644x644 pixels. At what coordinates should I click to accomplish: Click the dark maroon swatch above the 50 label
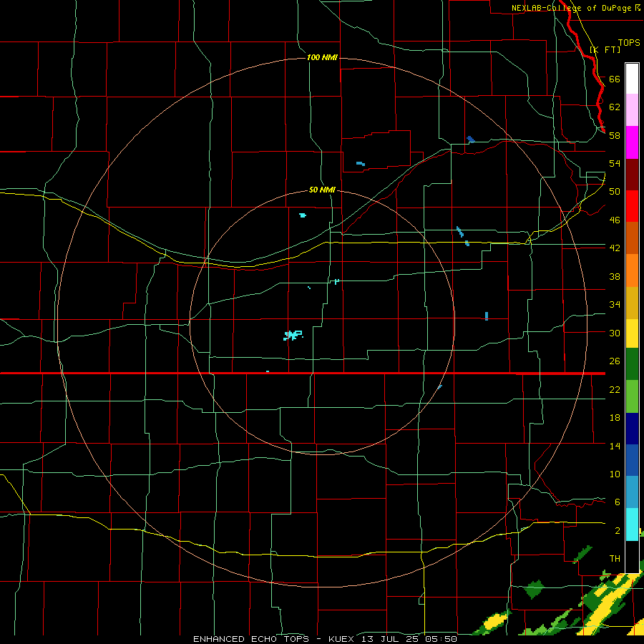632,174
